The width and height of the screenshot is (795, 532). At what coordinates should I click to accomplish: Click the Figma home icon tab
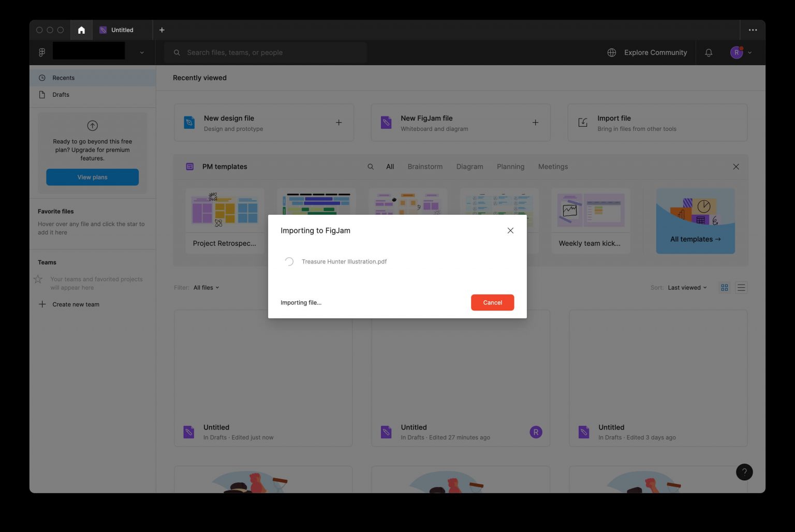(x=81, y=29)
